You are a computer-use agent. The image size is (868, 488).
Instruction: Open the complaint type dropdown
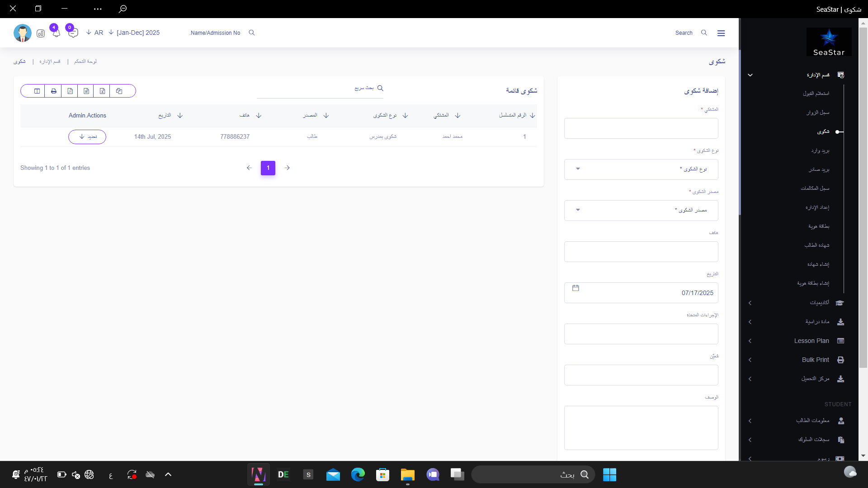click(x=641, y=169)
